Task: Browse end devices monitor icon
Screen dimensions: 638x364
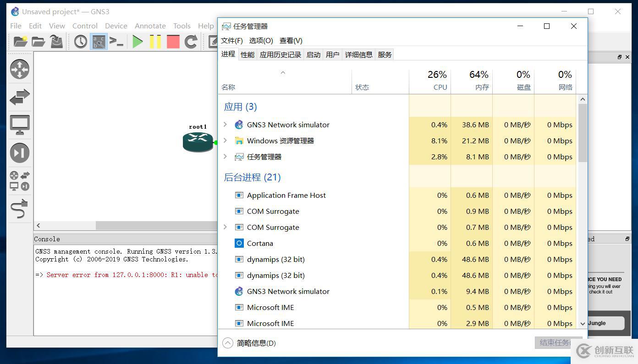Action: (20, 125)
